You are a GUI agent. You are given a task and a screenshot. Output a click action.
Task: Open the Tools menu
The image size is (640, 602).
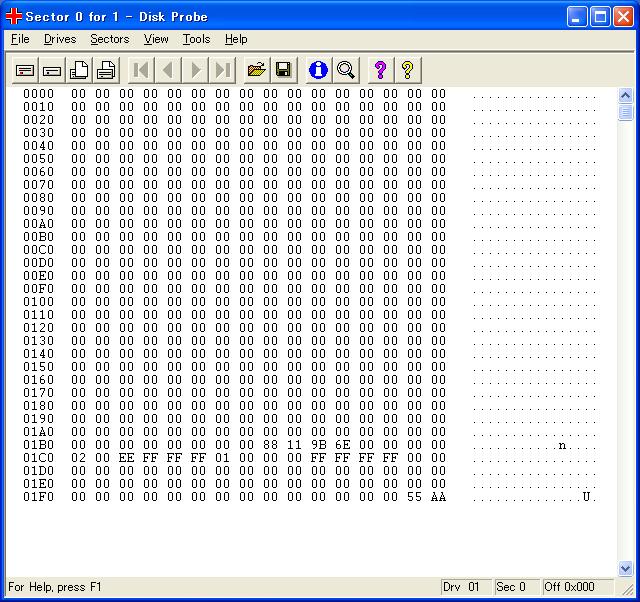point(196,39)
